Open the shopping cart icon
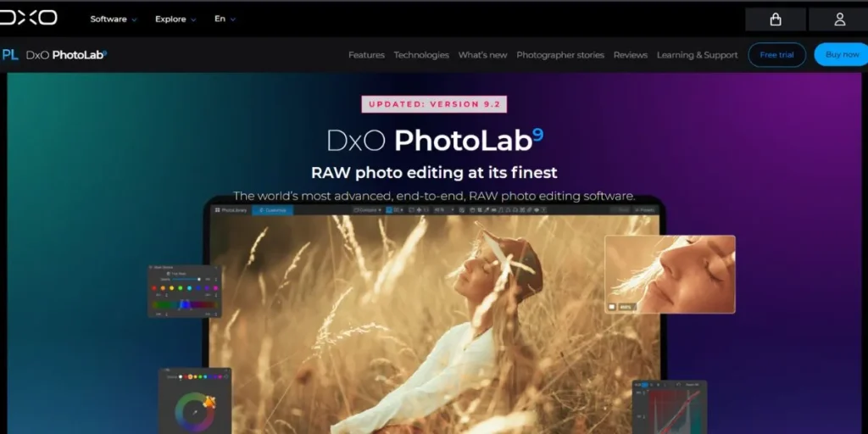This screenshot has width=868, height=434. click(x=775, y=19)
